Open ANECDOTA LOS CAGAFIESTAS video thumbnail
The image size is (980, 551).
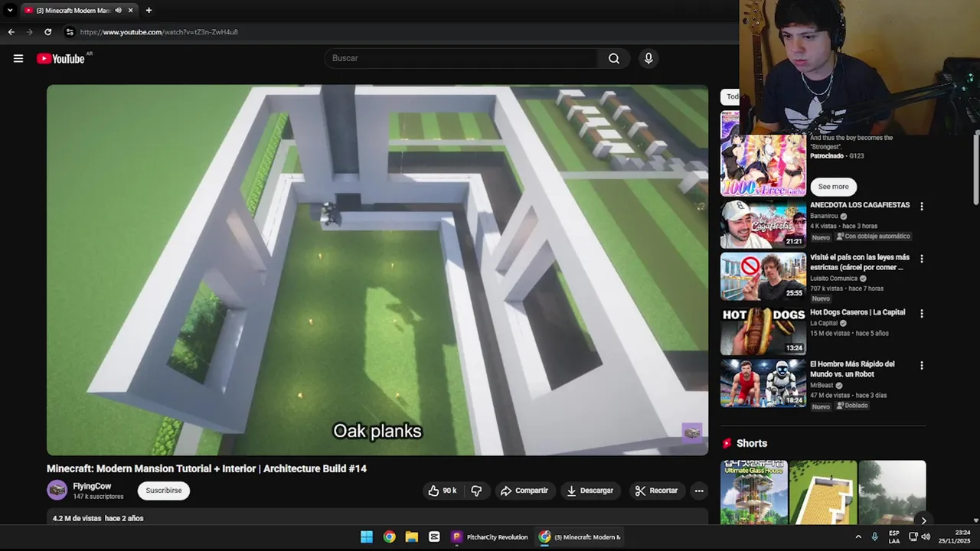(x=763, y=224)
